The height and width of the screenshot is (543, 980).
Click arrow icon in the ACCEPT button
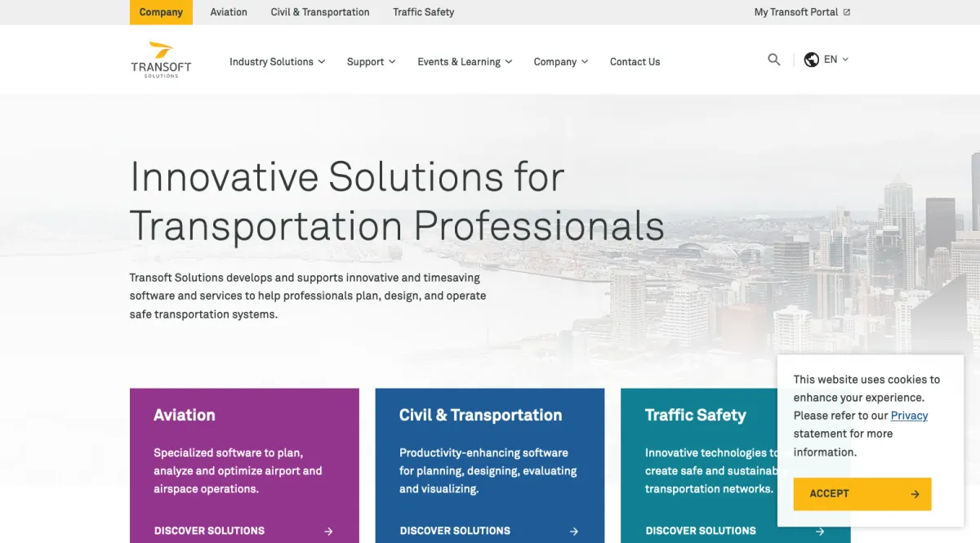[x=915, y=494]
